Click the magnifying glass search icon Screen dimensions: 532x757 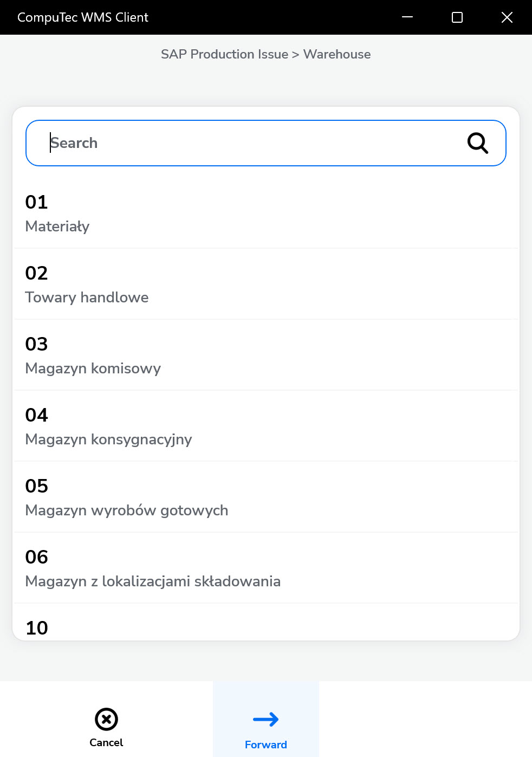click(x=477, y=143)
